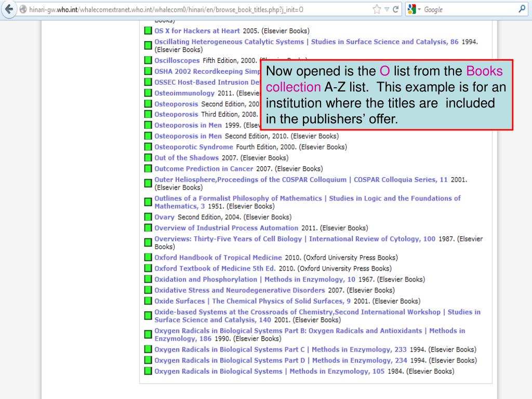
Task: Open Oxidation and Phosphorylation link
Action: click(x=255, y=279)
